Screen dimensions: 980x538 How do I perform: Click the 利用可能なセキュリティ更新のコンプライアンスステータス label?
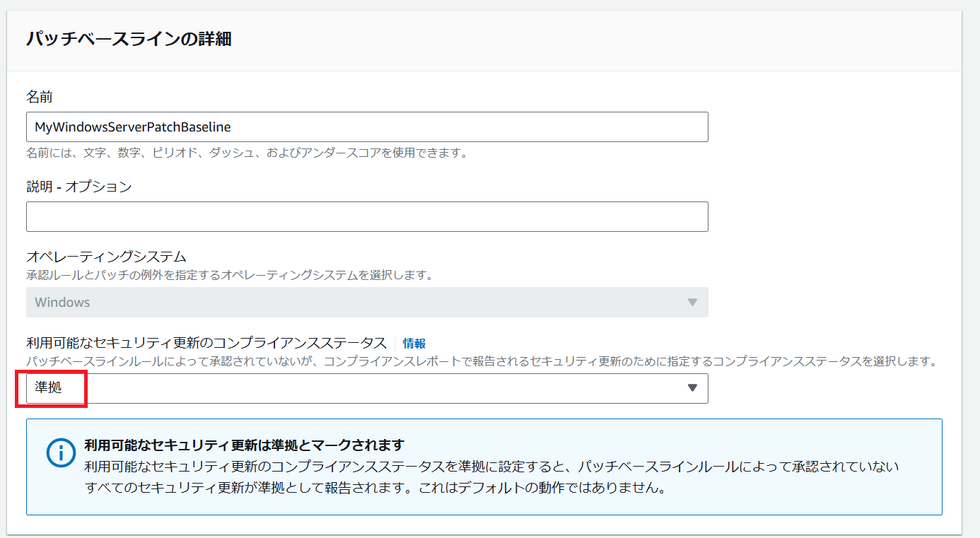tap(206, 344)
